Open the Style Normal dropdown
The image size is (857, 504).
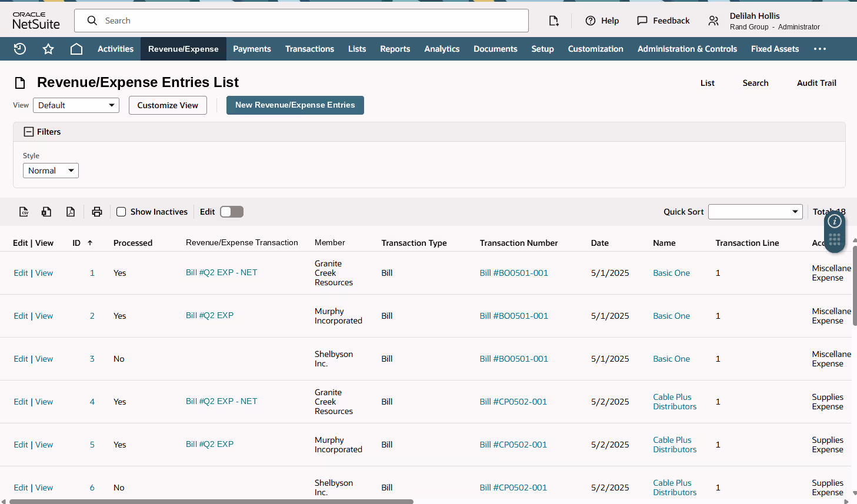click(x=51, y=171)
